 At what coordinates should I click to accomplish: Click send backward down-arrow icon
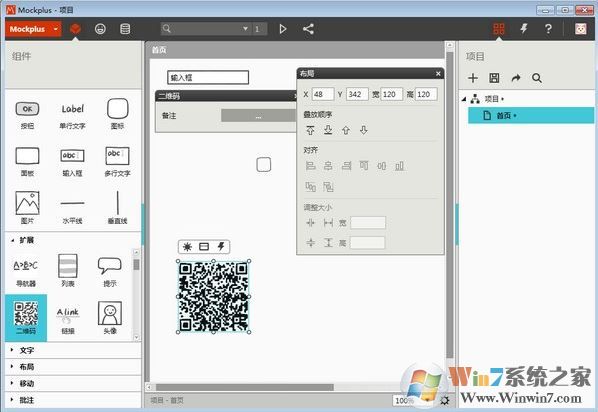tap(363, 130)
